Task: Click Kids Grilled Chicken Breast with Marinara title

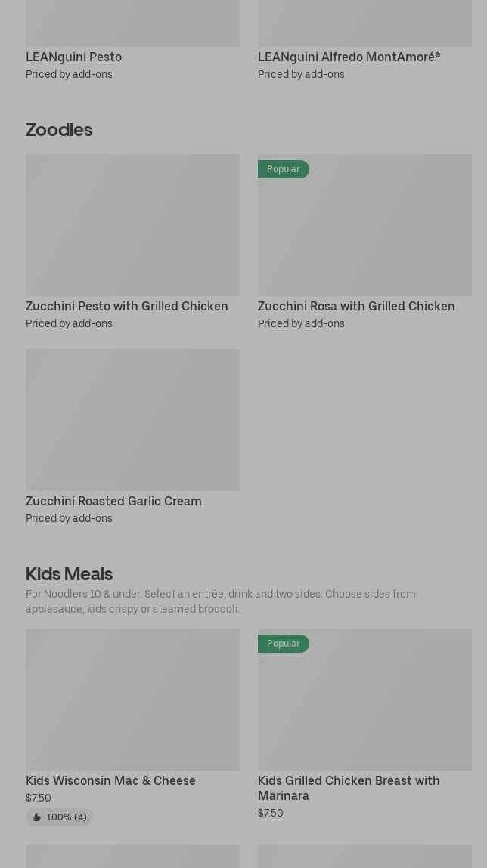Action: point(349,788)
